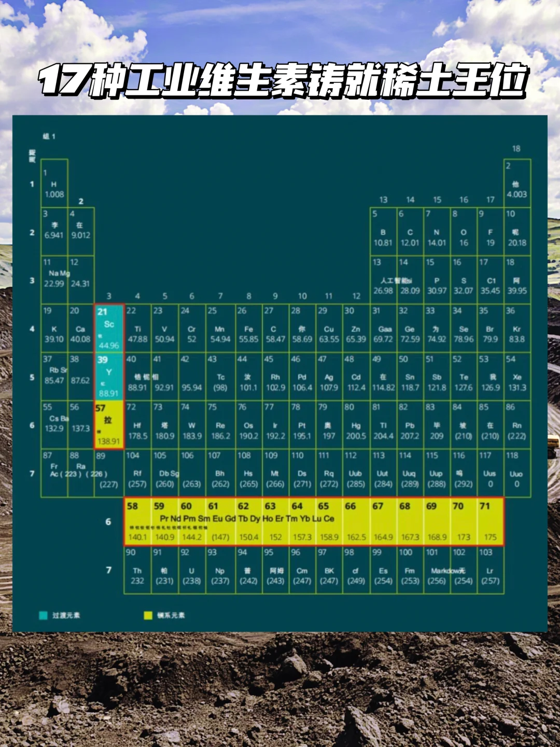Select the xenon cell Xe 131.3

click(517, 376)
